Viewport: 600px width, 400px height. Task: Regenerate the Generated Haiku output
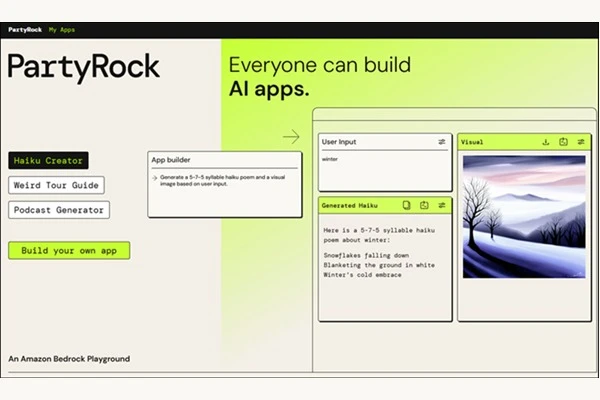424,206
